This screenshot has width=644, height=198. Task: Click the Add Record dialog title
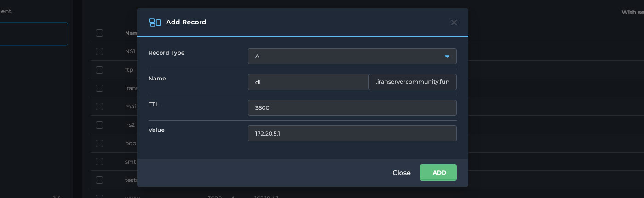[186, 22]
